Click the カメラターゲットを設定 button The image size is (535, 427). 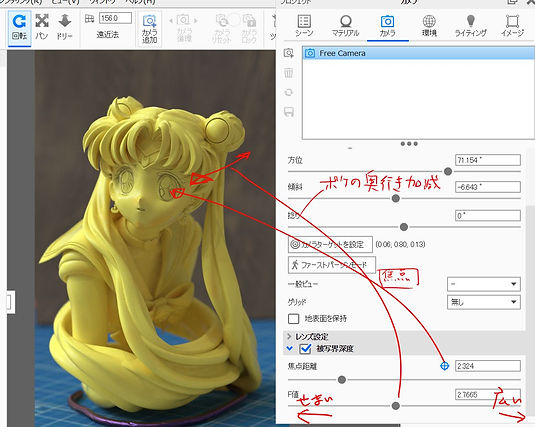coord(330,244)
